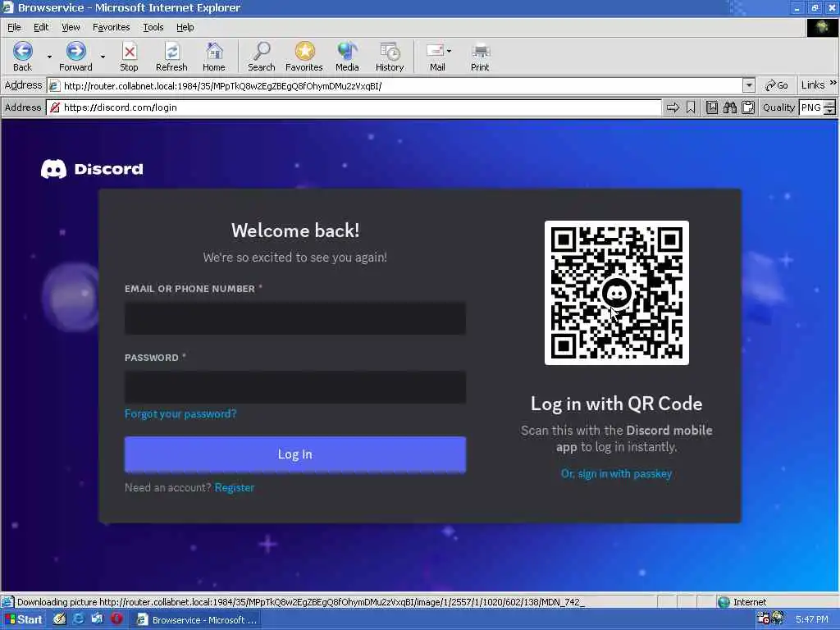Expand the Forward button history dropdown

(103, 57)
